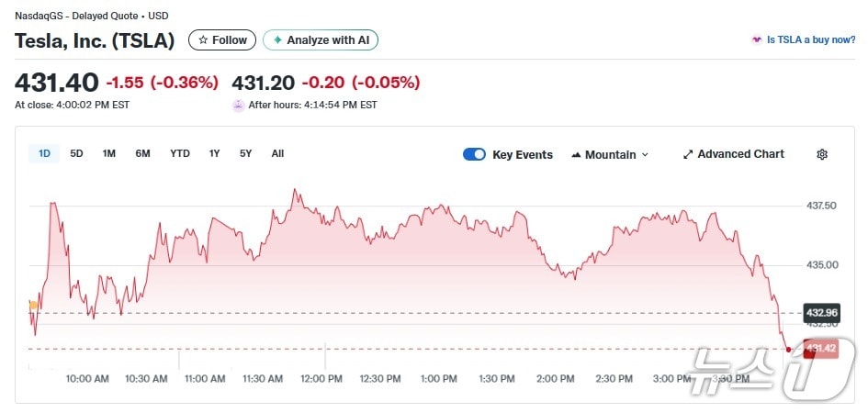Click the Advanced Chart expand icon
Viewport: 868px width, 413px height.
tap(688, 154)
